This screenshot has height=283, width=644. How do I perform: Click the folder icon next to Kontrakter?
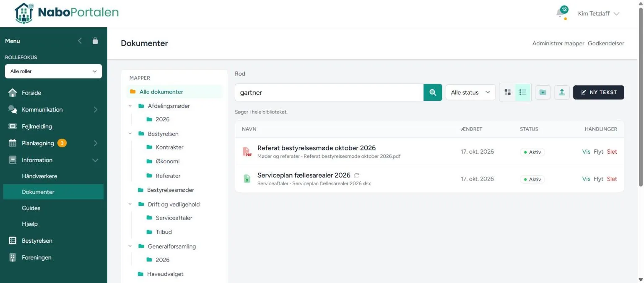[149, 147]
